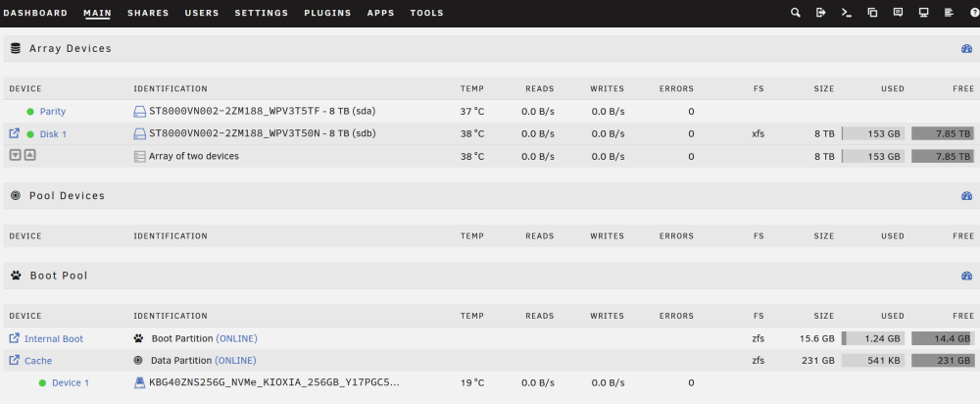The width and height of the screenshot is (980, 404).
Task: Click the drive icon of the sdb device
Action: [x=139, y=133]
